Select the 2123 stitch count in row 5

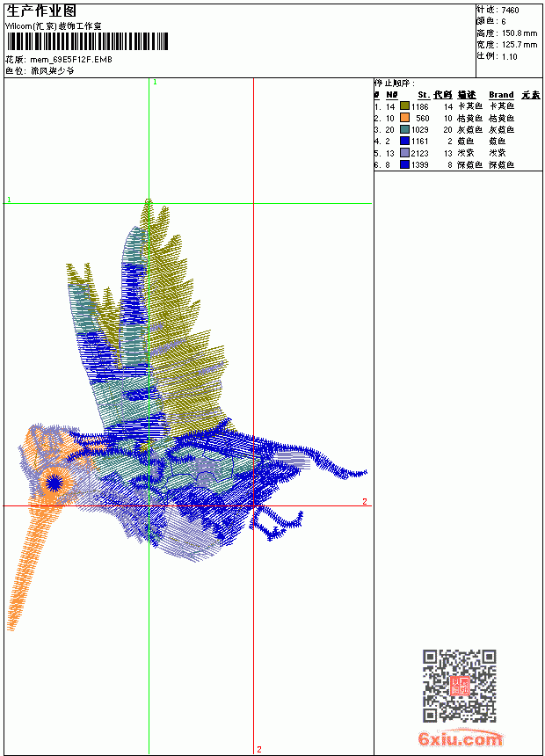[419, 153]
